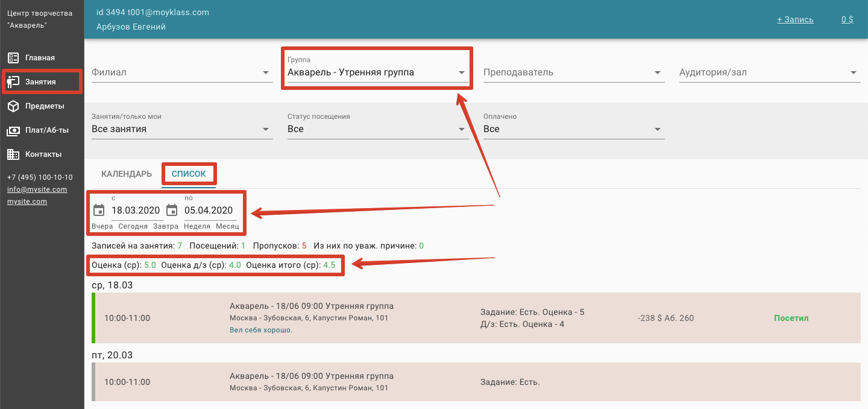
Task: Open the Аудитория/зал dropdown
Action: click(854, 73)
